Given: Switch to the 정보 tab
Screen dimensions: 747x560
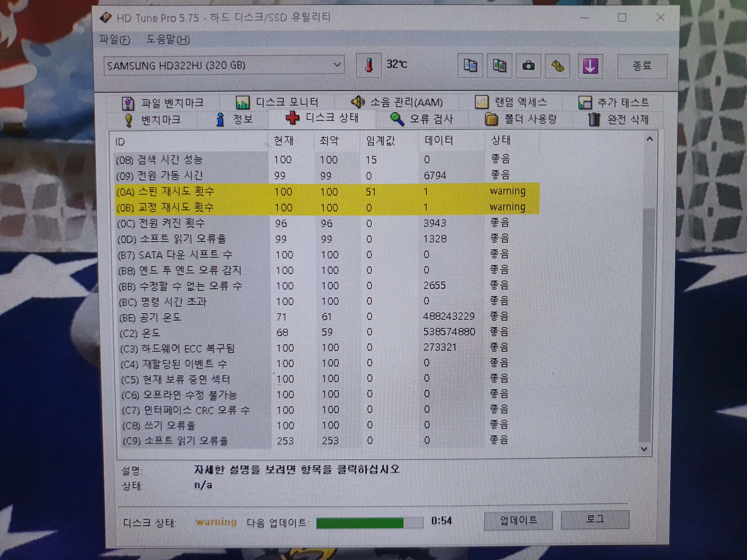Looking at the screenshot, I should coord(234,119).
